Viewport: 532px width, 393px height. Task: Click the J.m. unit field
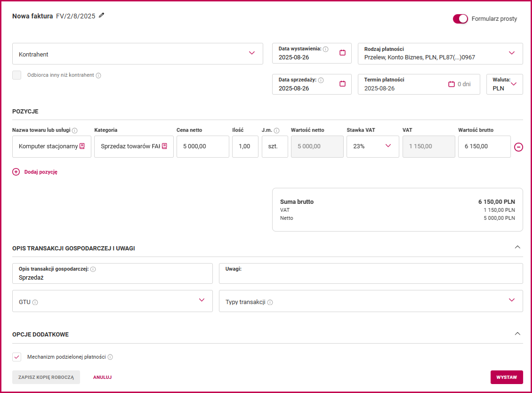click(x=275, y=146)
